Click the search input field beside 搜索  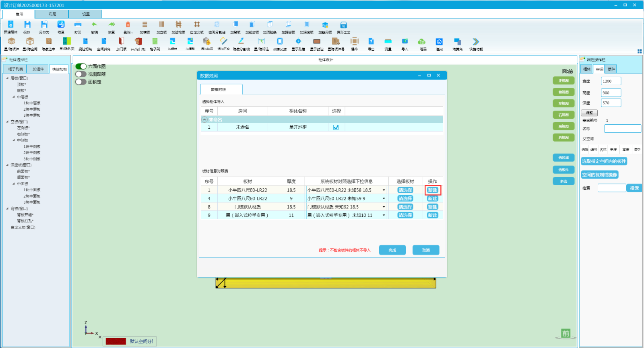612,188
